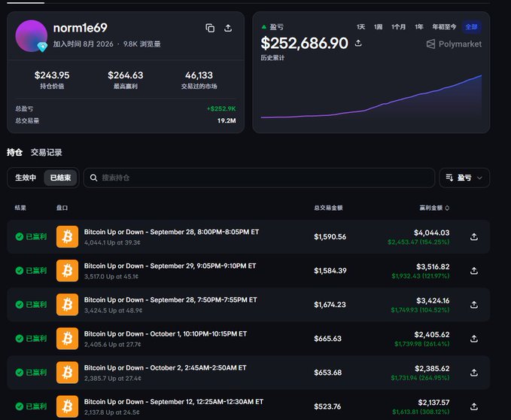
Task: Click the $1,584.39 trade amount
Action: pos(330,270)
